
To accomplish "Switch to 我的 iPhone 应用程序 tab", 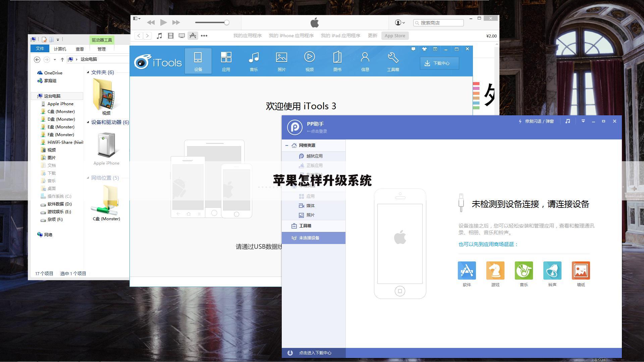I will [x=291, y=36].
